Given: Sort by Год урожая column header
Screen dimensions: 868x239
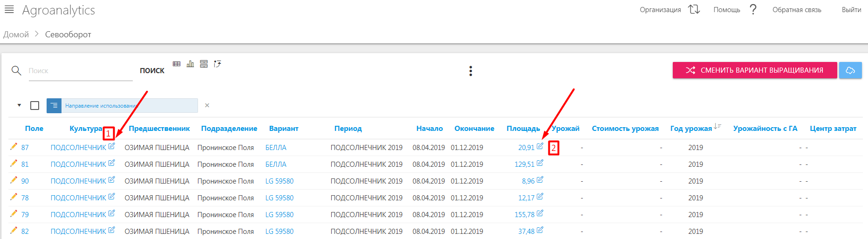Looking at the screenshot, I should click(691, 129).
